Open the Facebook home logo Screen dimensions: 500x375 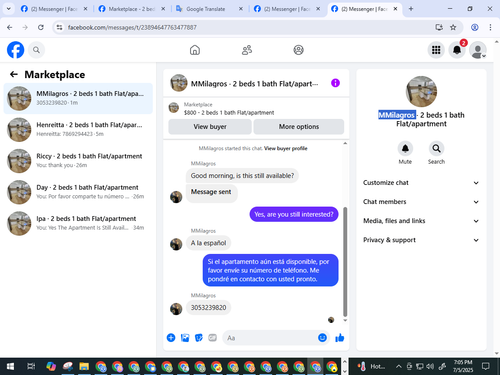(x=16, y=50)
